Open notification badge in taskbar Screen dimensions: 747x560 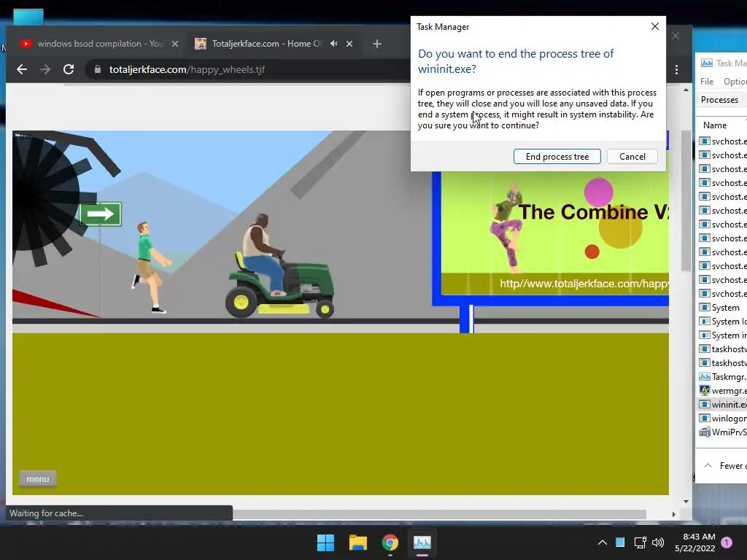click(727, 542)
